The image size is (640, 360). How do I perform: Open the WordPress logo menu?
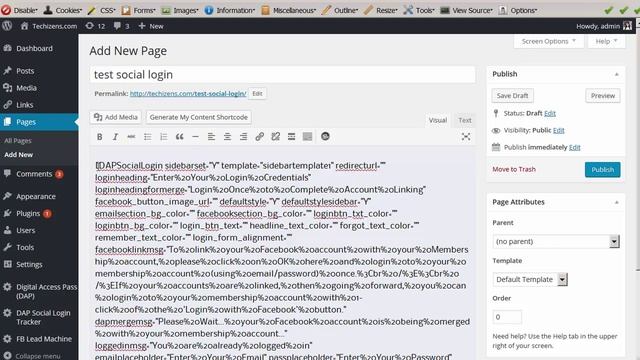[x=7, y=26]
